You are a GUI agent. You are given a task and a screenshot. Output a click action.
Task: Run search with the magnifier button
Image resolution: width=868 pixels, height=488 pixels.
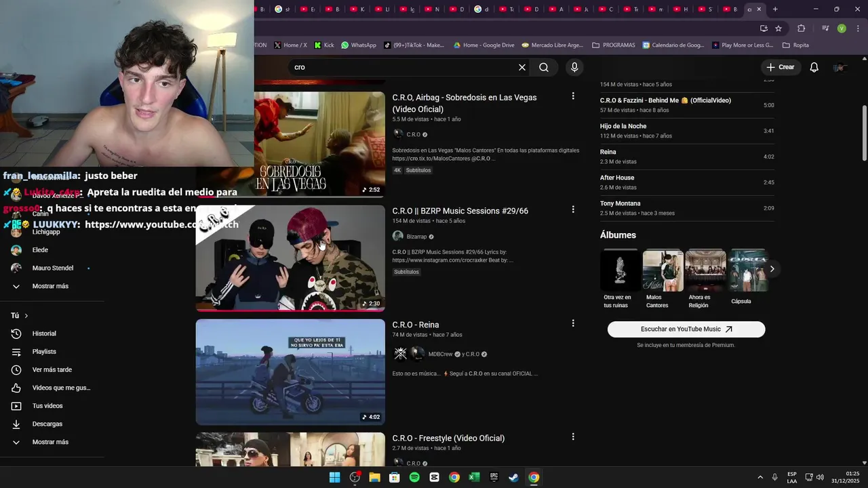click(544, 67)
